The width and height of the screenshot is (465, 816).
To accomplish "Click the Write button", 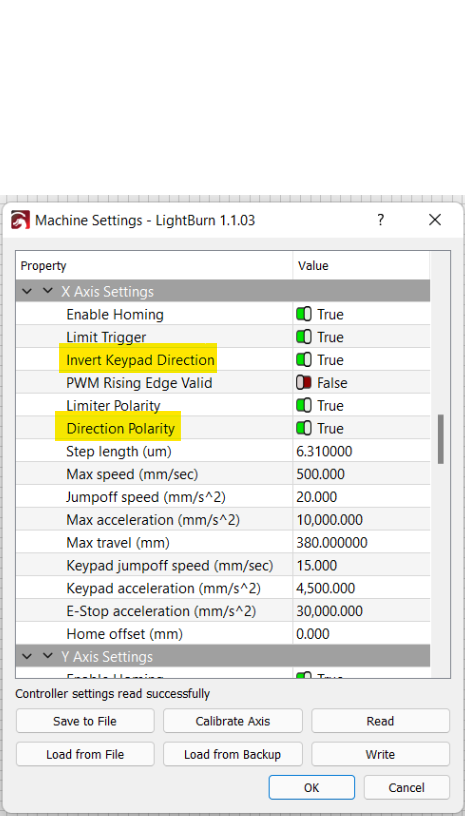I will [380, 754].
